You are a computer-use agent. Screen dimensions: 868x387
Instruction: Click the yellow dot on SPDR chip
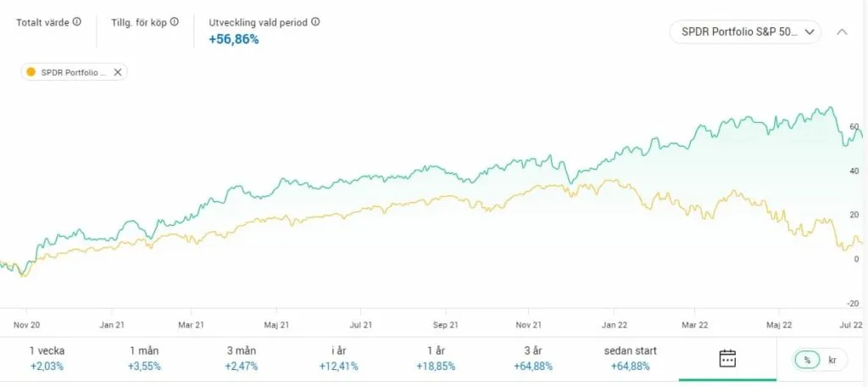[x=31, y=72]
